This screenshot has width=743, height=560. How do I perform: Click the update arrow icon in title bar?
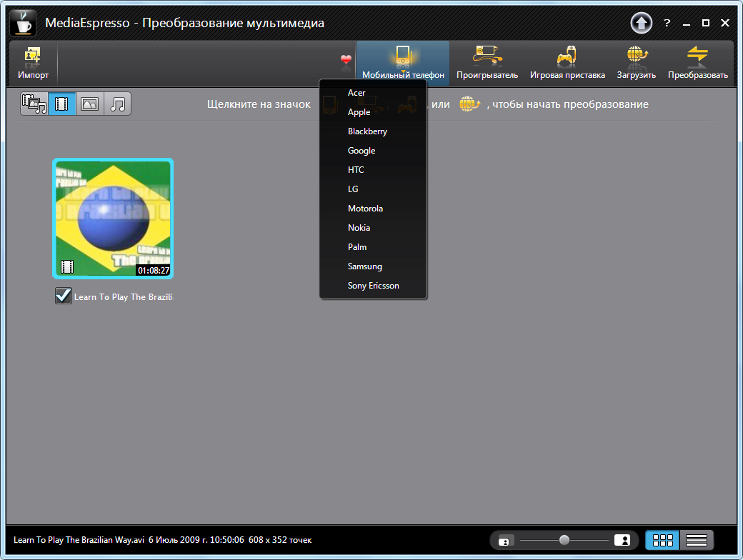click(x=641, y=23)
